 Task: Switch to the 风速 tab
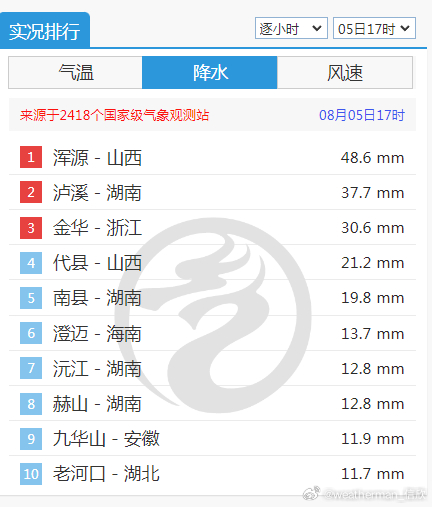[x=345, y=73]
